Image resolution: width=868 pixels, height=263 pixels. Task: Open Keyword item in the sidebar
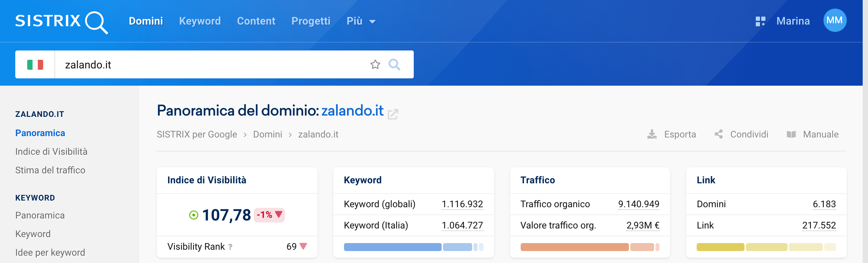coord(33,234)
